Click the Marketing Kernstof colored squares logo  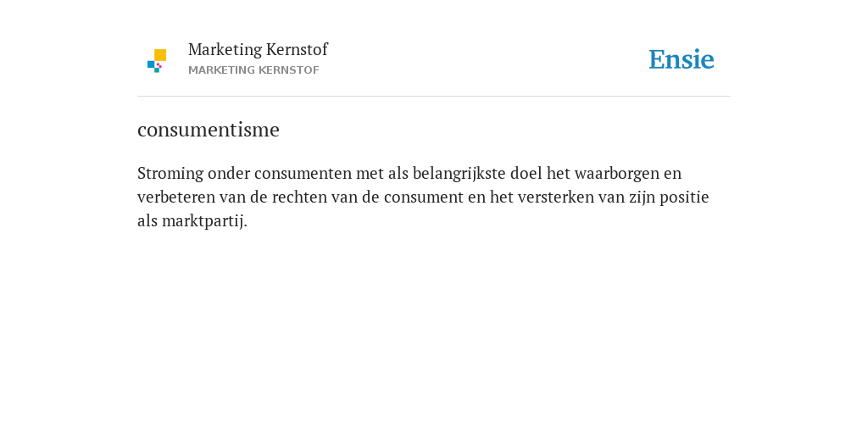pyautogui.click(x=157, y=61)
